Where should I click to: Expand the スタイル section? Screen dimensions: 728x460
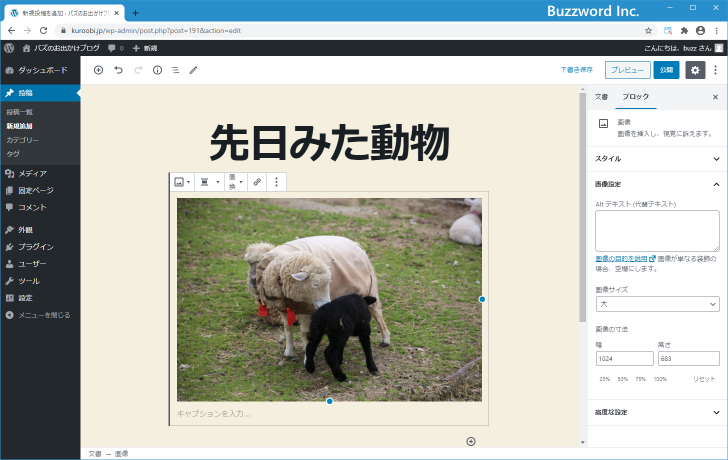click(657, 159)
